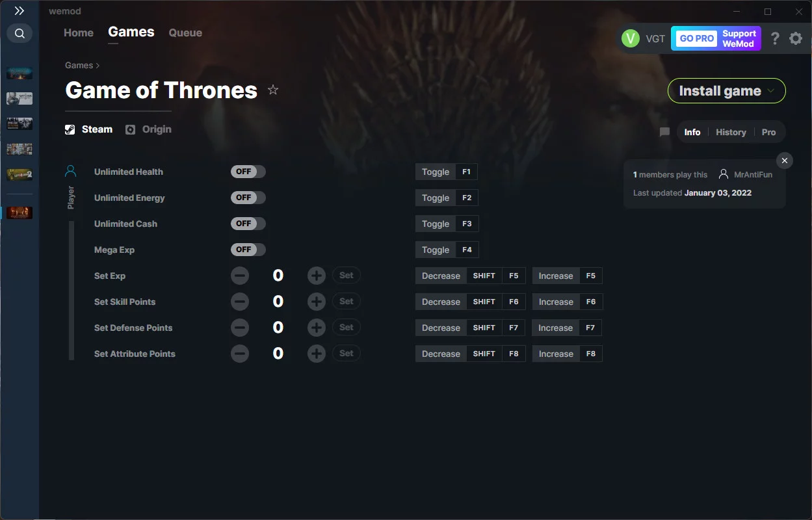Click the Set Defense Points value field
This screenshot has height=520, width=812.
(278, 328)
